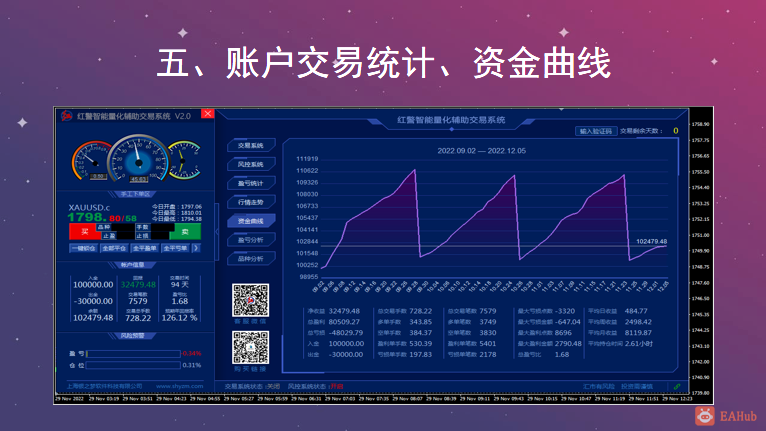
Task: Click the 最大亏损点数 value -3320
Action: (565, 311)
